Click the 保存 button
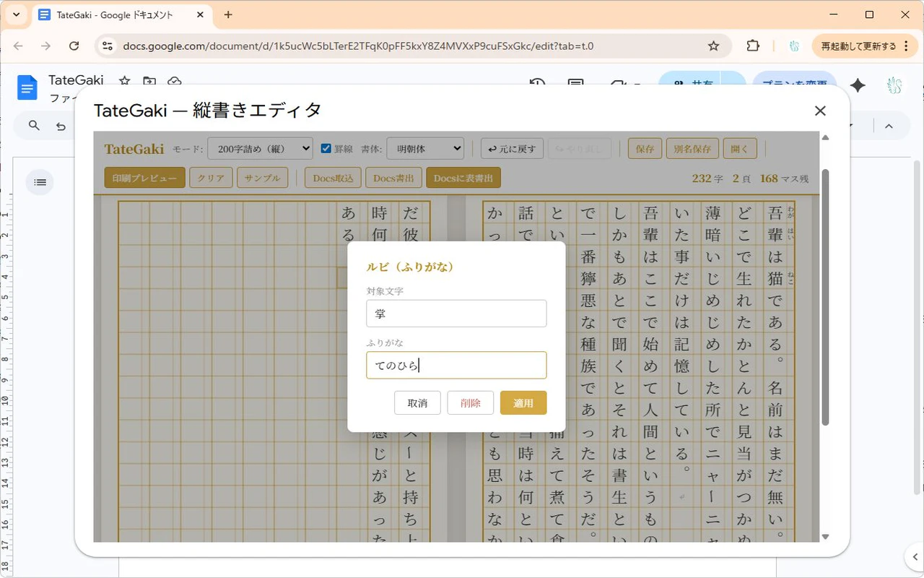 tap(645, 149)
